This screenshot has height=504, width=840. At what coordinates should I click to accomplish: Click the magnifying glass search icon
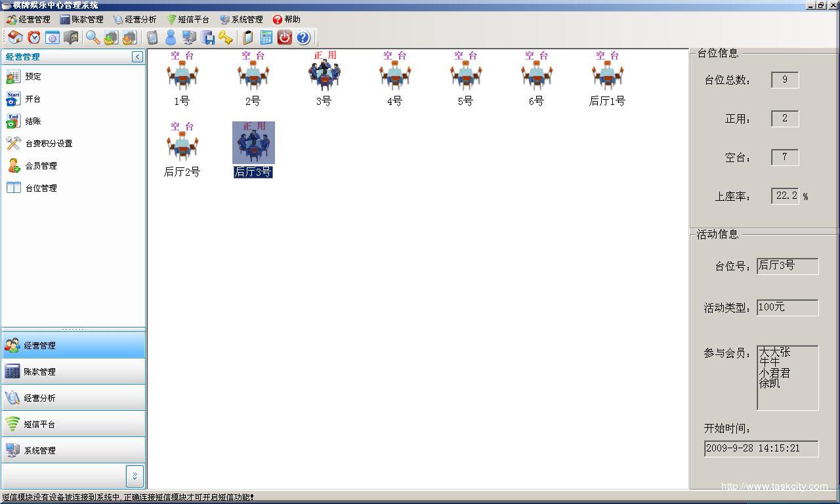(x=93, y=37)
